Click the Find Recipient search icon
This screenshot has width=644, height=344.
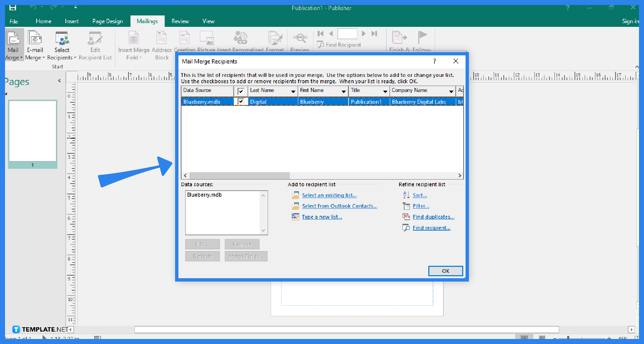click(321, 45)
